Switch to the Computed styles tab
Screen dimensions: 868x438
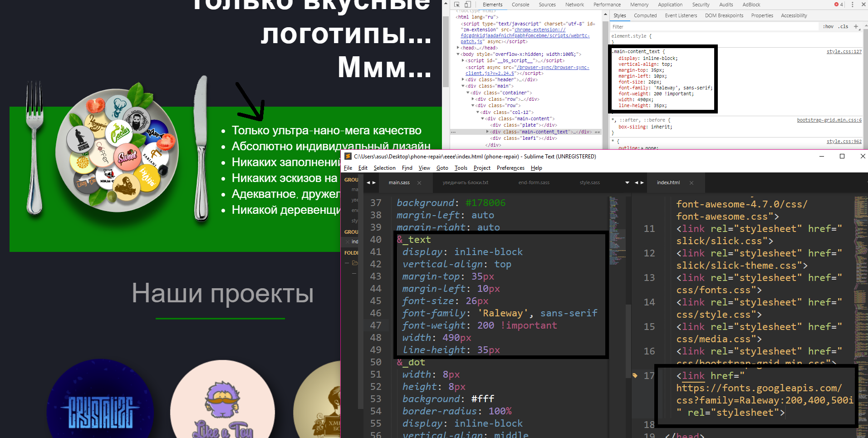(645, 15)
